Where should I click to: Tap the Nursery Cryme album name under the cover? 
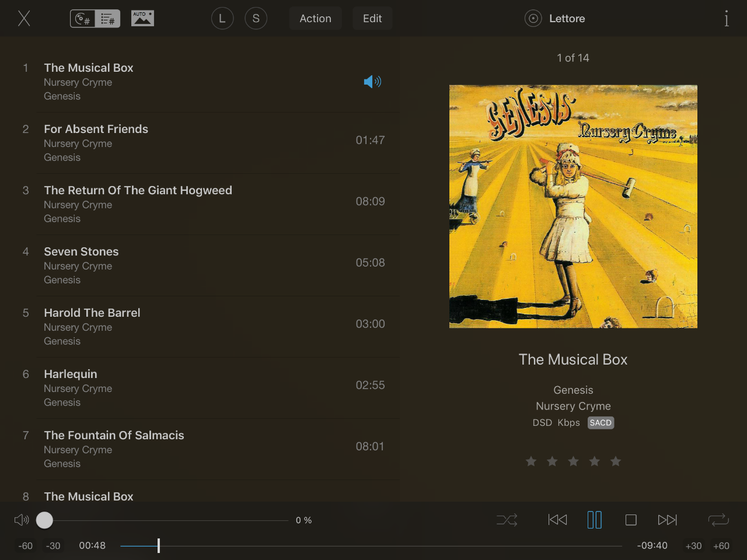coord(573,406)
